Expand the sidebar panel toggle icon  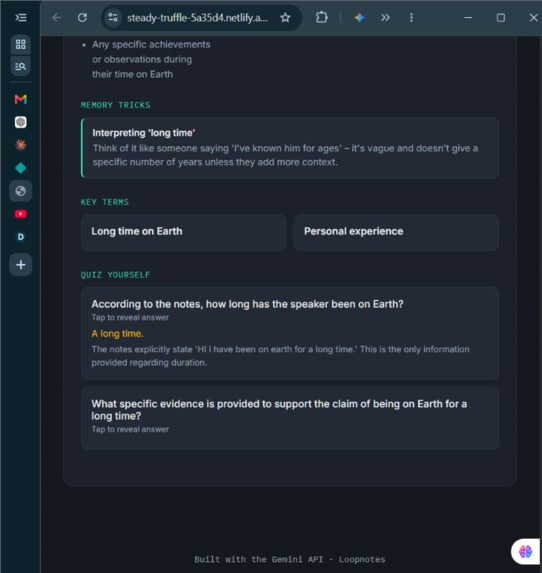pos(21,17)
